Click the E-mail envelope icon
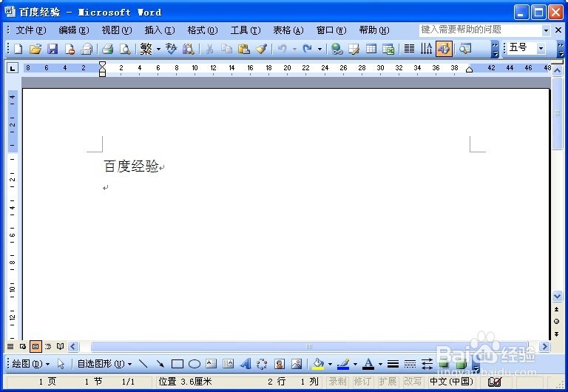 point(87,49)
